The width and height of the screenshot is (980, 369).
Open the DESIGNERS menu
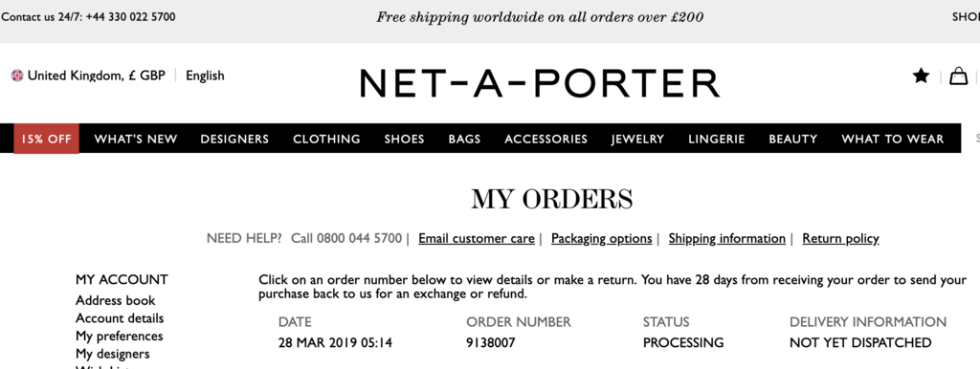click(234, 139)
